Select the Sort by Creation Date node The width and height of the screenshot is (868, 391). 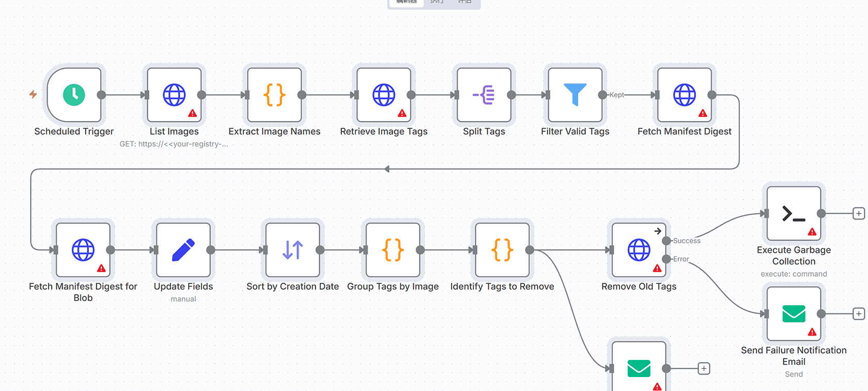[292, 250]
